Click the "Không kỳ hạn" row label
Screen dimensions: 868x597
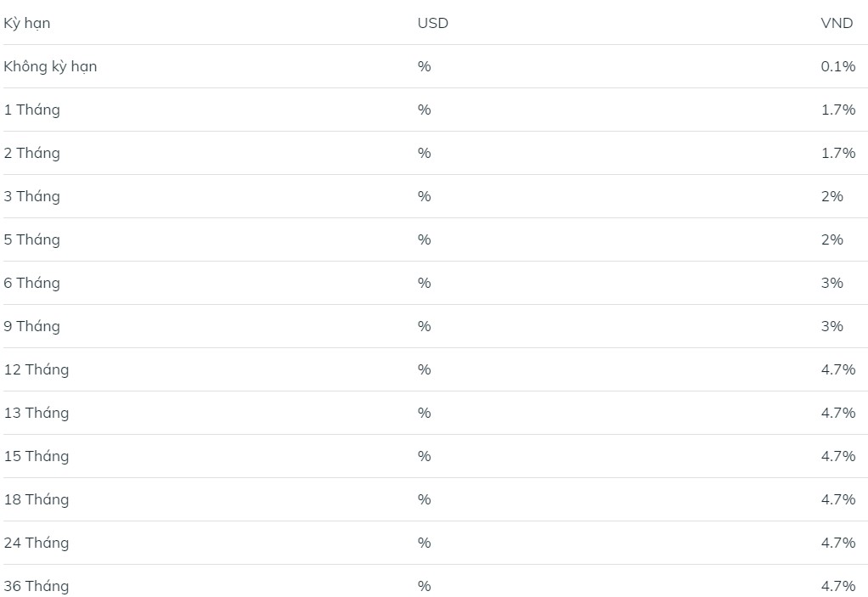click(50, 66)
